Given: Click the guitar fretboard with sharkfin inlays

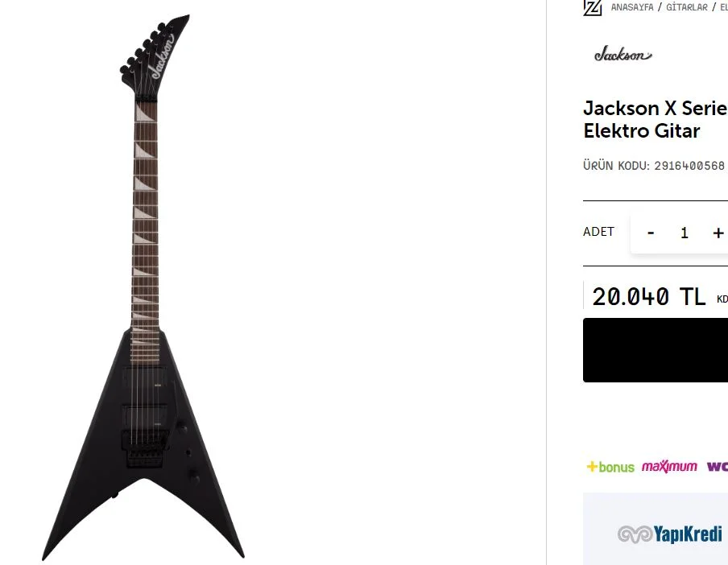Looking at the screenshot, I should tap(145, 232).
